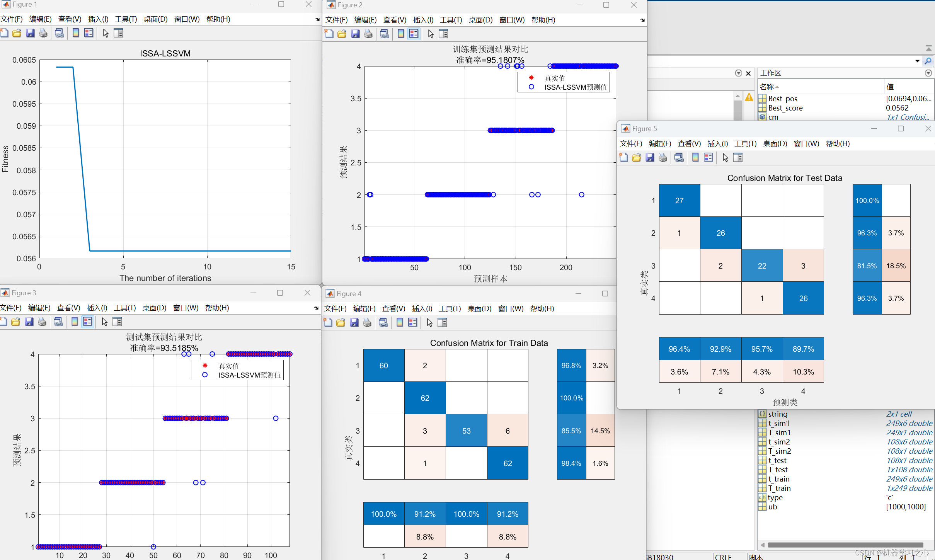Expand Figure 1 toolbar overflow arrow

point(317,19)
